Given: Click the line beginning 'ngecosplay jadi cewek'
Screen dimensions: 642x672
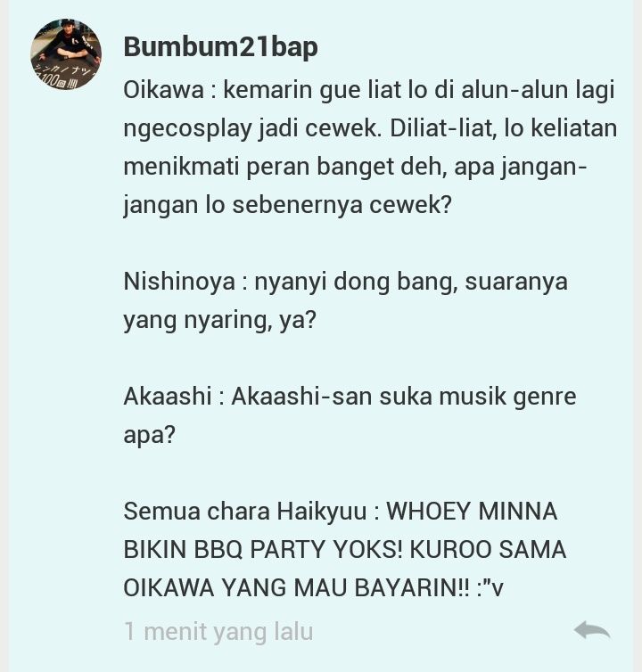Looking at the screenshot, I should coord(370,128).
